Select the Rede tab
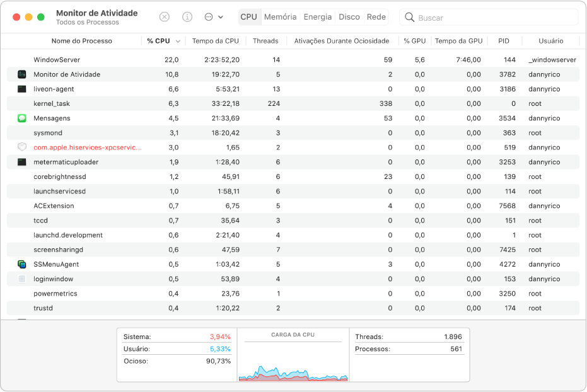The image size is (587, 392). pos(376,17)
